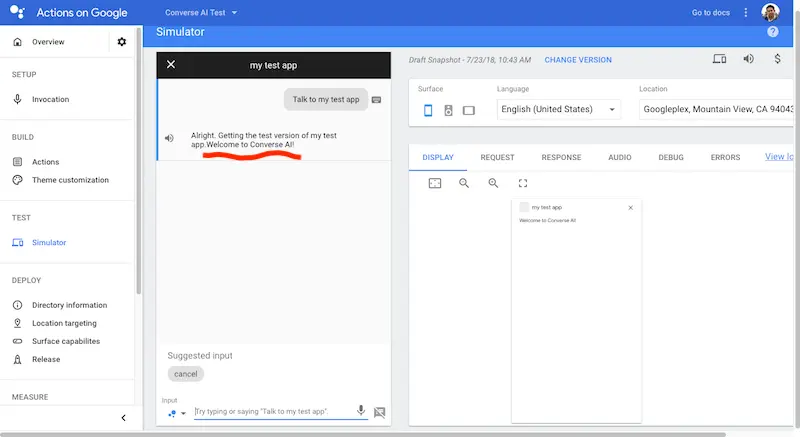Open the devices settings icon
Screen dimensions: 800x437
tap(719, 59)
